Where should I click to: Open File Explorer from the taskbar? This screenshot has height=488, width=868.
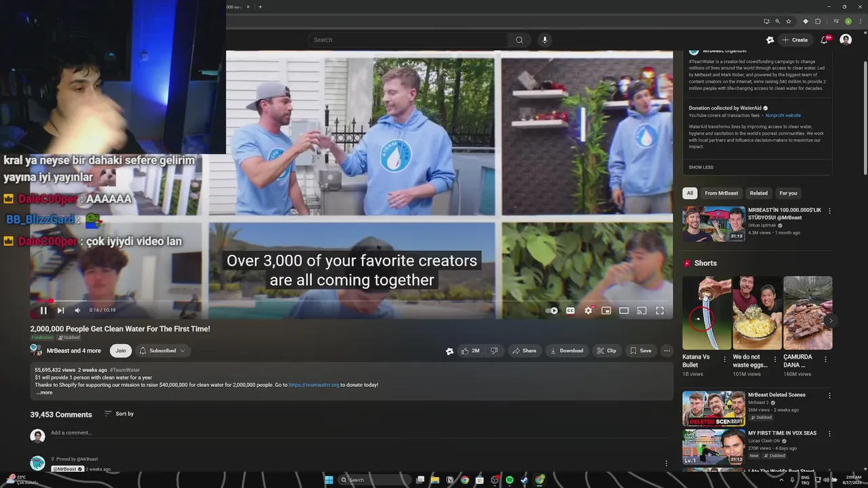pyautogui.click(x=435, y=480)
